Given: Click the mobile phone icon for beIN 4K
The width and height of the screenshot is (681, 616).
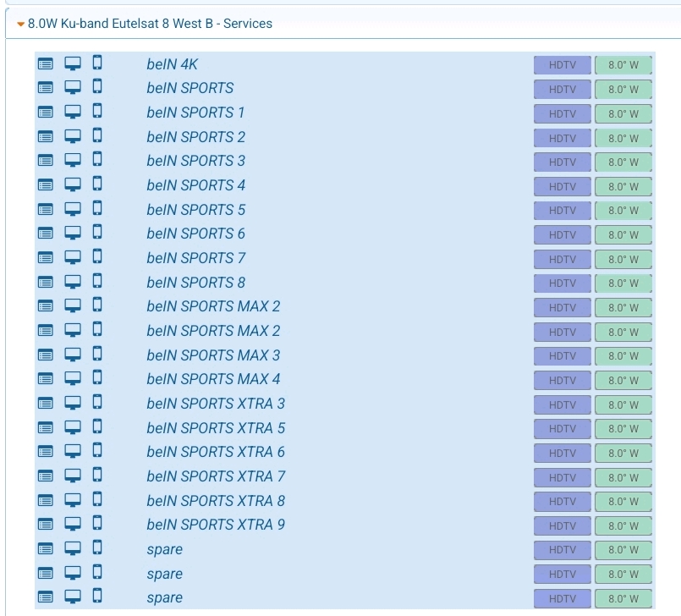Looking at the screenshot, I should click(x=97, y=63).
